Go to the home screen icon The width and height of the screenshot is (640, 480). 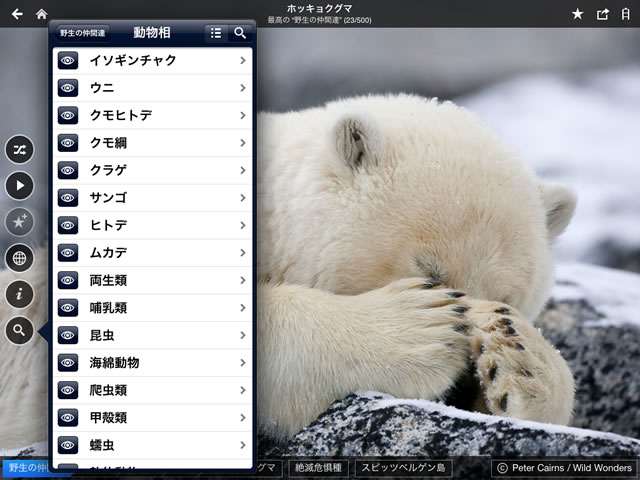(41, 14)
